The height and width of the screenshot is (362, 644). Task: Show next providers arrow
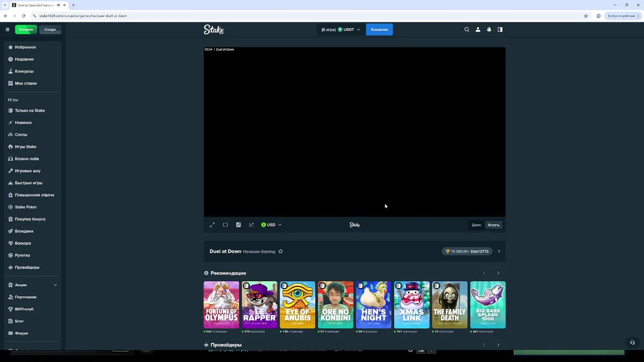tap(498, 345)
